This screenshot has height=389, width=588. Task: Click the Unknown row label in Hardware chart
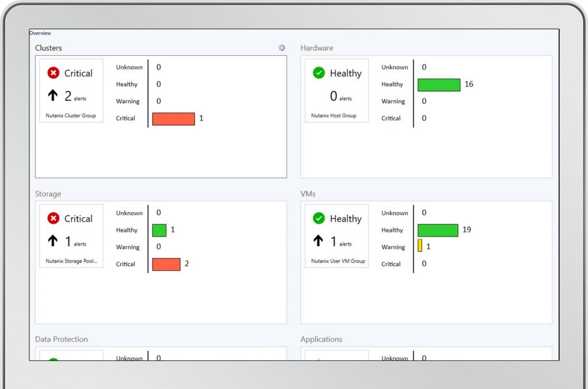(x=395, y=67)
